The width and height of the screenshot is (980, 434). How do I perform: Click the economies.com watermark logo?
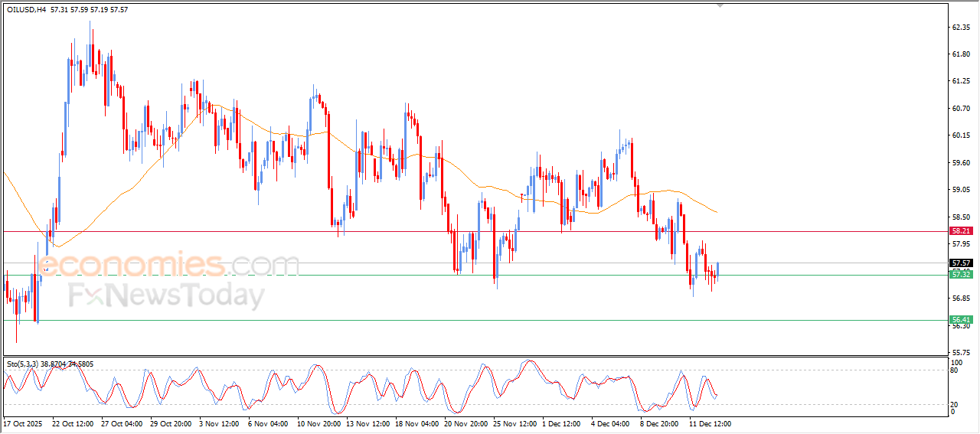[168, 266]
